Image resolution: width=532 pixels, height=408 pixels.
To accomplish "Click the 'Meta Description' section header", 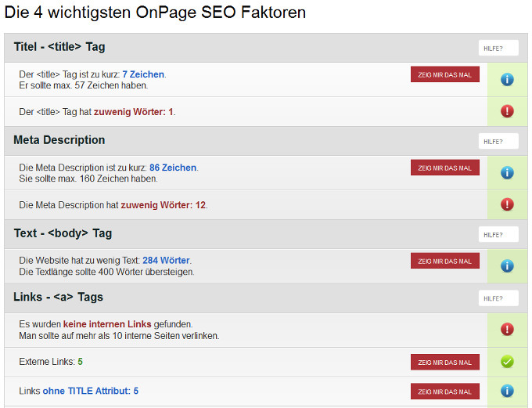I will tap(59, 140).
